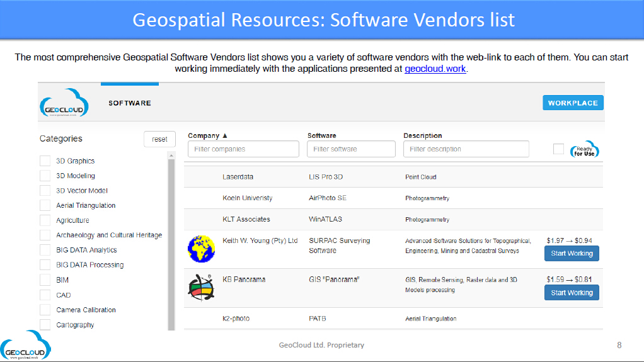
Task: Click the Filter companies field
Action: coord(244,149)
